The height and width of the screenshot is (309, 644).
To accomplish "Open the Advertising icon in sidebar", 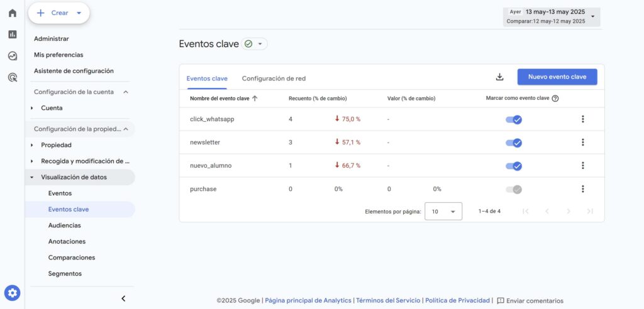I will pyautogui.click(x=13, y=77).
